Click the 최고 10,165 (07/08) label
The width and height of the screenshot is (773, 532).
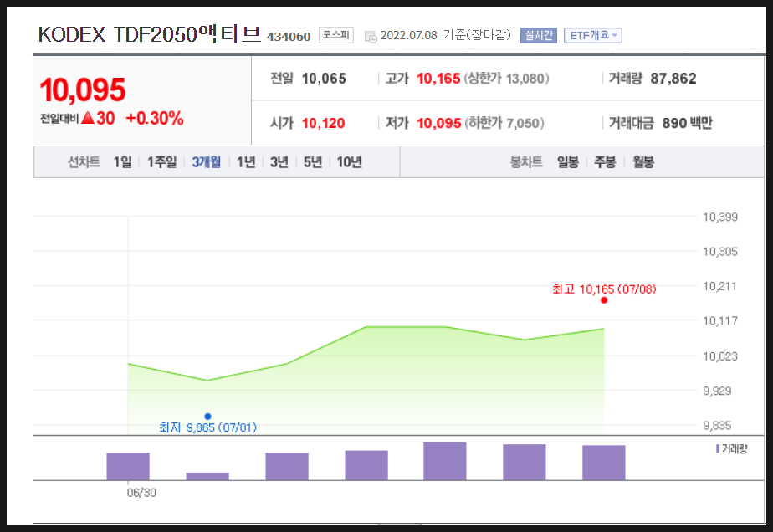[604, 289]
